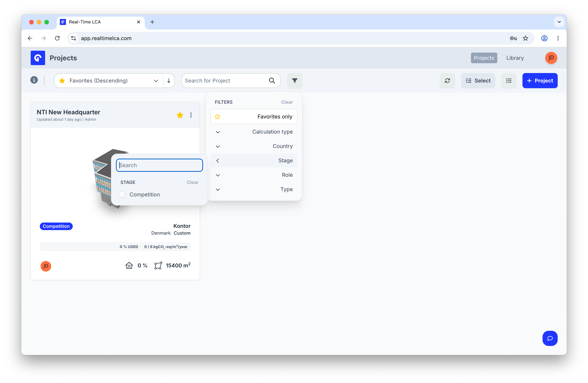Open browser profile icon
The image size is (588, 383).
click(544, 38)
